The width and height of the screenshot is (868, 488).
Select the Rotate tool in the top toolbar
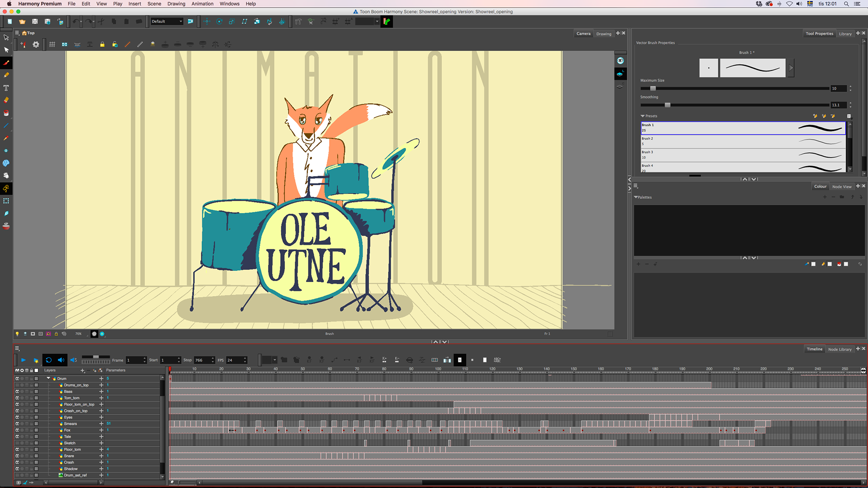[219, 21]
